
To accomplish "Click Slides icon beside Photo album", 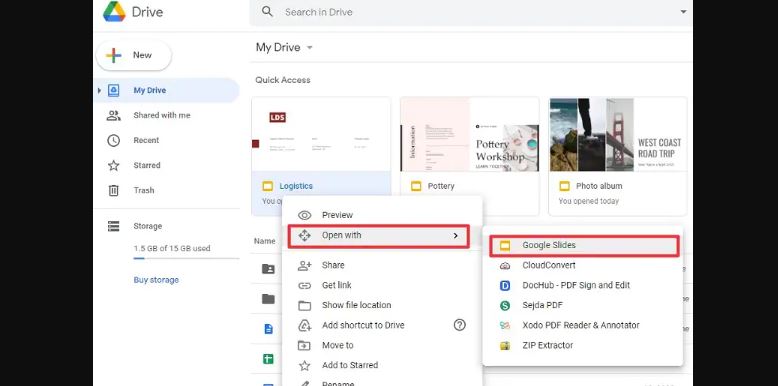I will 564,186.
